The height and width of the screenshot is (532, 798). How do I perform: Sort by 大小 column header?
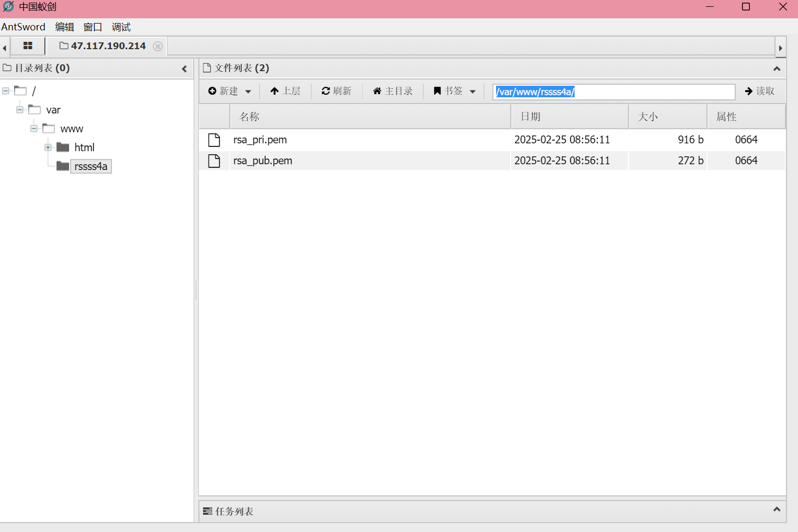pyautogui.click(x=668, y=117)
